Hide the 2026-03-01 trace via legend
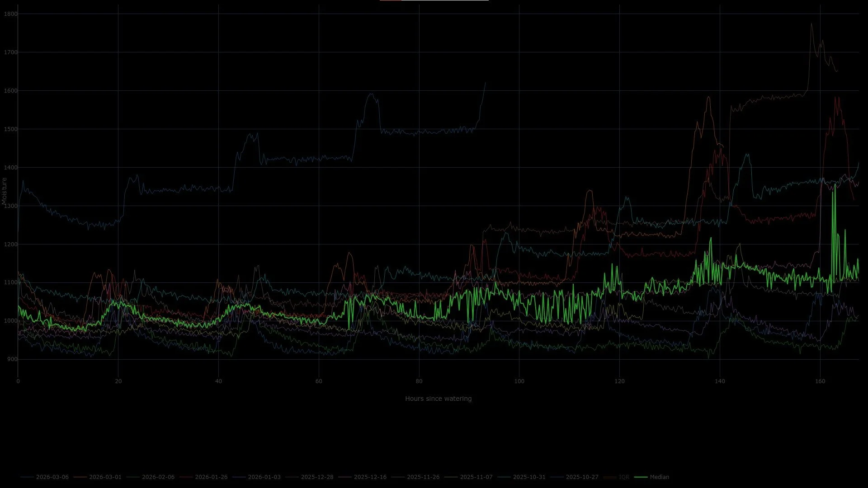 [105, 477]
